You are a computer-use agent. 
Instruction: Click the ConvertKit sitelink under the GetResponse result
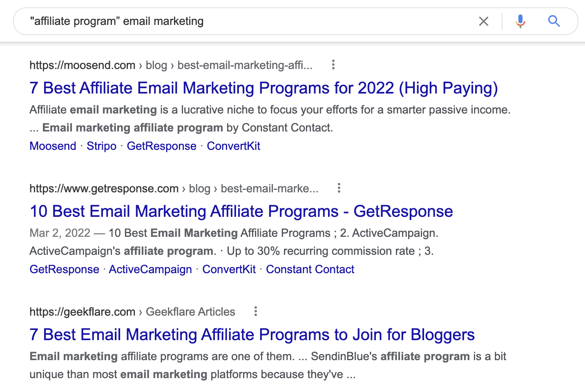click(229, 269)
